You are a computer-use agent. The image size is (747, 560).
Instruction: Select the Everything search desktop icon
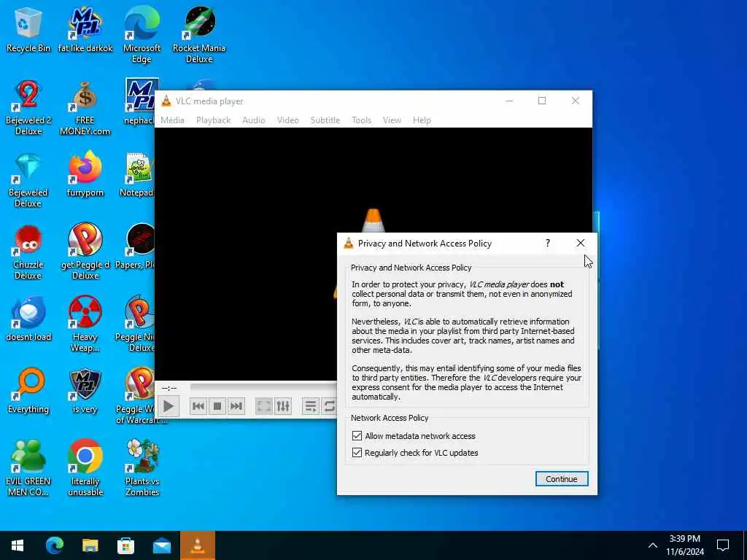(28, 391)
